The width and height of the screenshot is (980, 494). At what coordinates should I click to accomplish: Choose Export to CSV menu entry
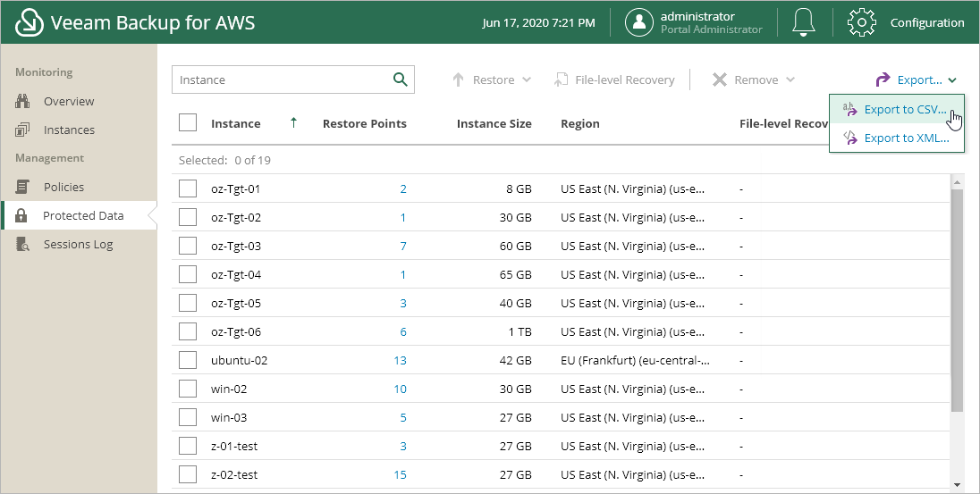[897, 109]
